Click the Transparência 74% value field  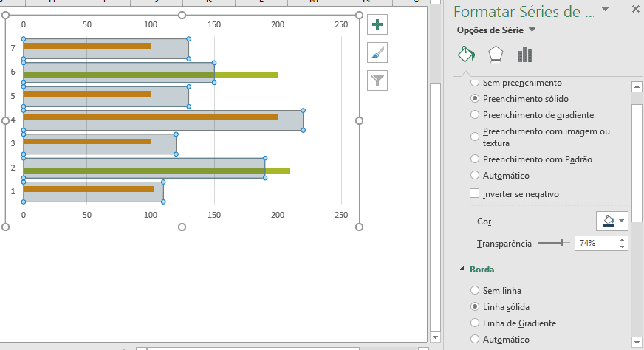(596, 243)
